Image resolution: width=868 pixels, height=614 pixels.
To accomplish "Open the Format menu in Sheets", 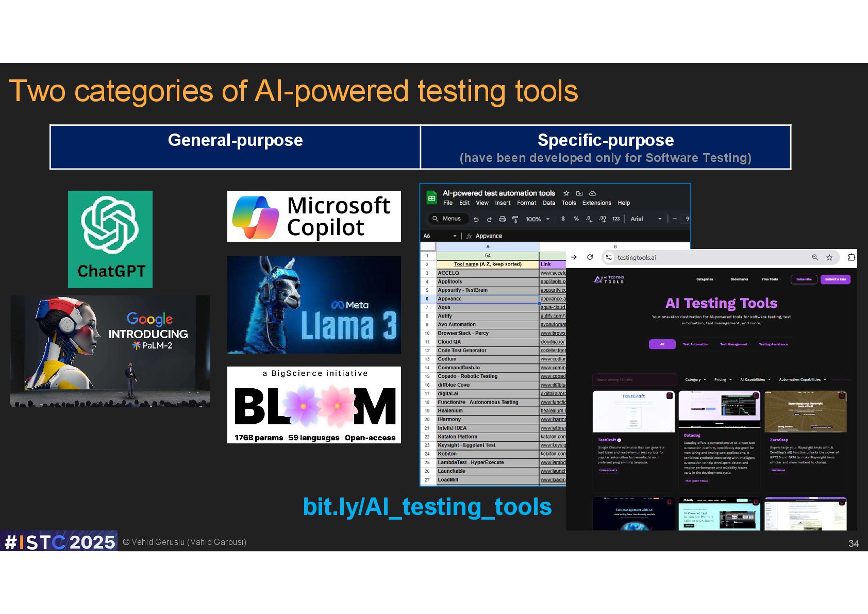I will pyautogui.click(x=526, y=203).
